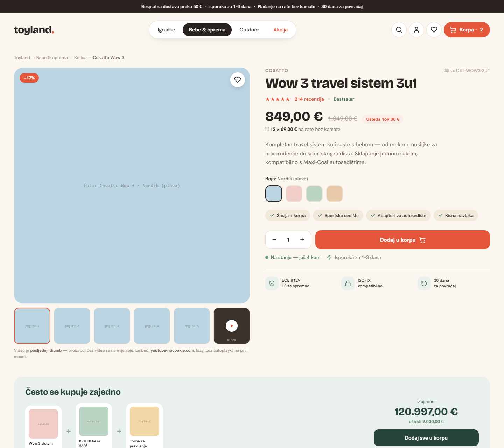Click the COSATTO brand label
The image size is (504, 448).
coord(277,70)
